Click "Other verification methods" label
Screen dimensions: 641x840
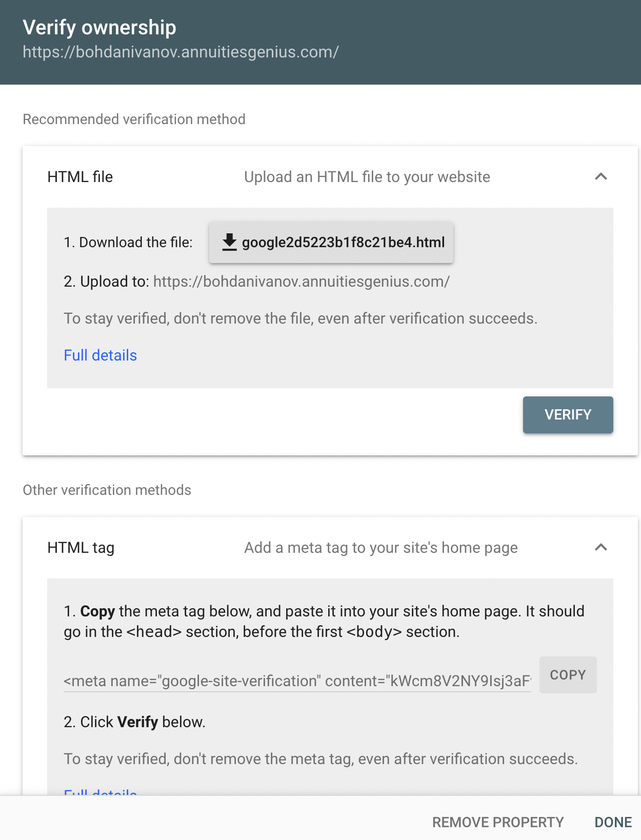click(x=107, y=490)
